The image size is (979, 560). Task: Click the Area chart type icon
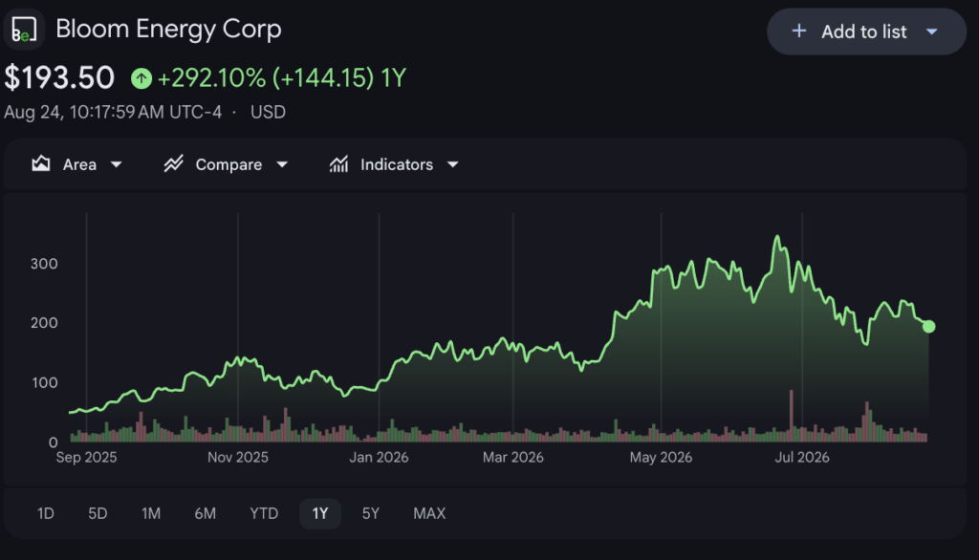[41, 164]
